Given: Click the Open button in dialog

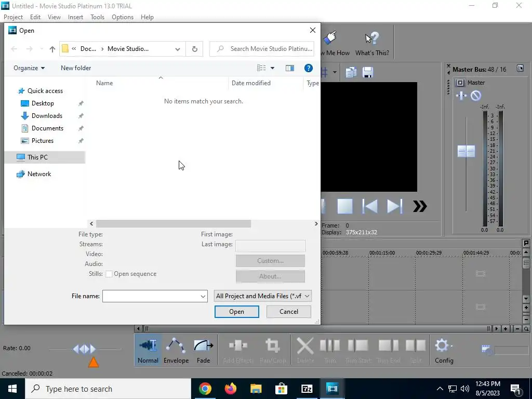Looking at the screenshot, I should coord(236,312).
